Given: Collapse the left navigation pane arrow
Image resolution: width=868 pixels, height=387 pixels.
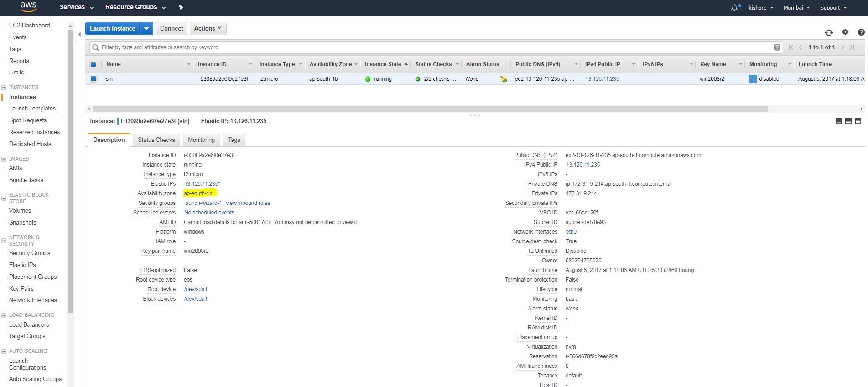Looking at the screenshot, I should pyautogui.click(x=79, y=34).
